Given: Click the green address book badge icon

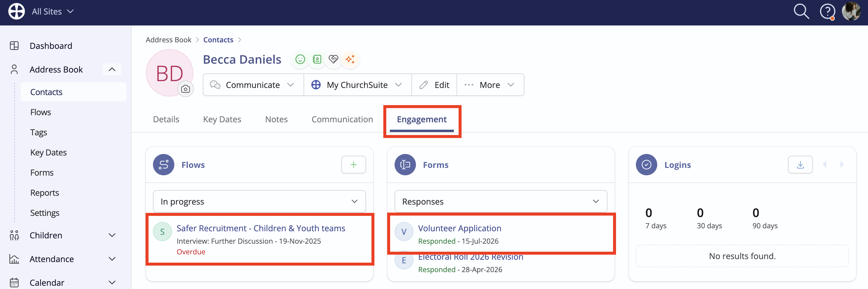Looking at the screenshot, I should coord(316,59).
